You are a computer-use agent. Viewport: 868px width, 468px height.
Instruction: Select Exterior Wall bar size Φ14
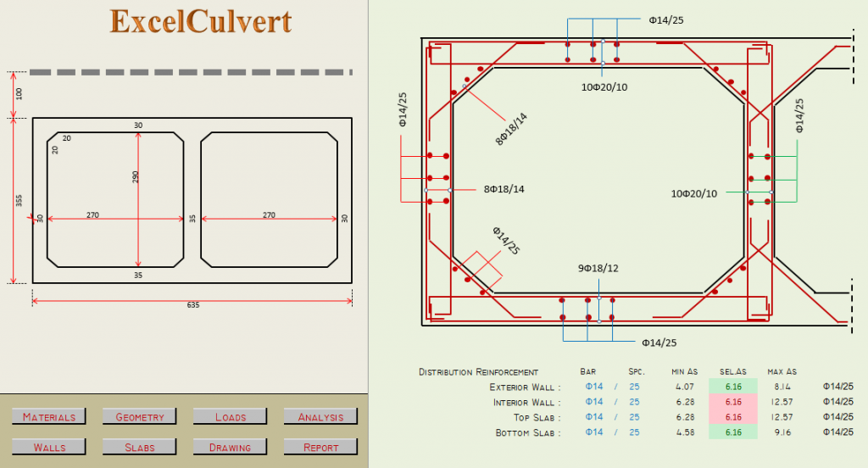pos(594,387)
